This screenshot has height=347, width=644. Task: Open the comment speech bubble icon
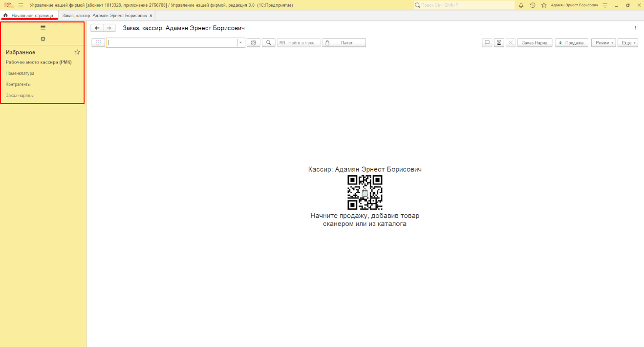(487, 43)
